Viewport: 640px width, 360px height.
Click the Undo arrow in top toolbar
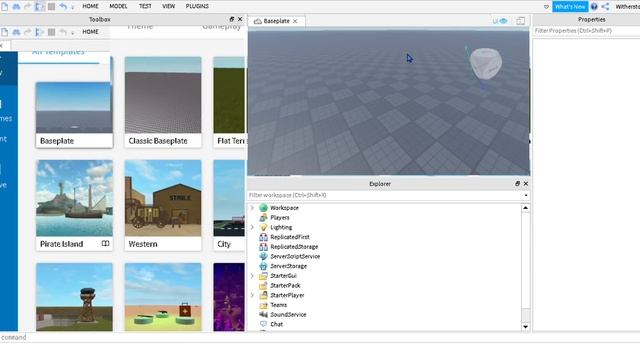tap(63, 6)
